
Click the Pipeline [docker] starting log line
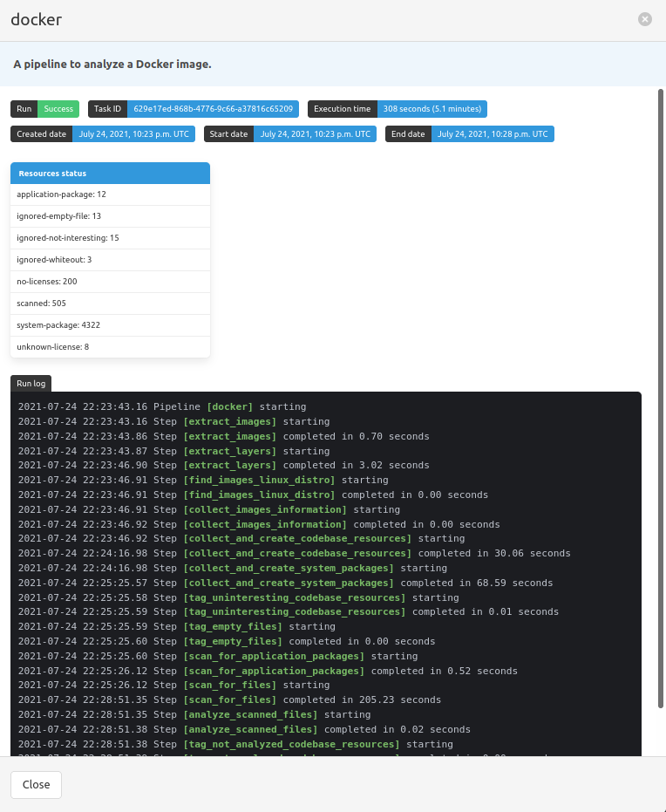(162, 407)
